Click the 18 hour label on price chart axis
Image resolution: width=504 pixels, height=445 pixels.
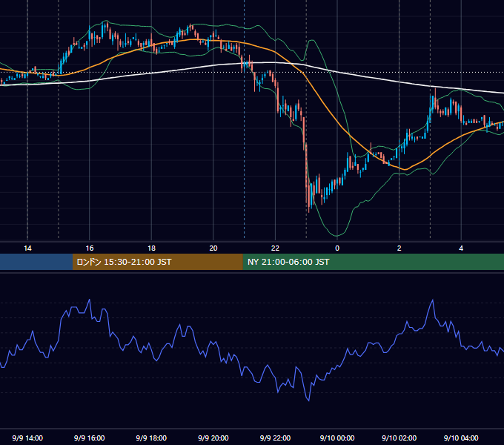pyautogui.click(x=151, y=248)
